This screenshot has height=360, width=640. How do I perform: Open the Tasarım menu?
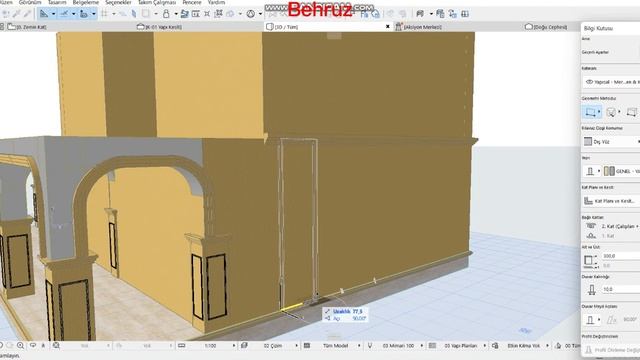coord(57,2)
